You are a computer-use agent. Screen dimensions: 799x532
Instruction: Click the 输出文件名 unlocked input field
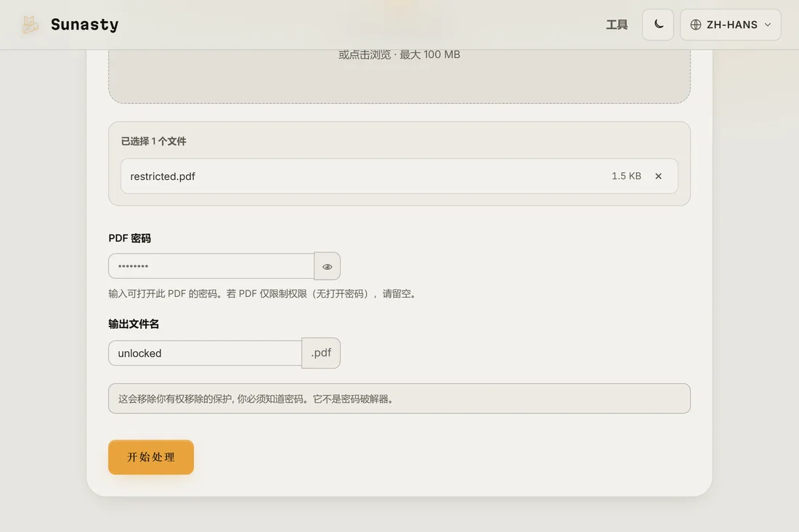coord(205,353)
